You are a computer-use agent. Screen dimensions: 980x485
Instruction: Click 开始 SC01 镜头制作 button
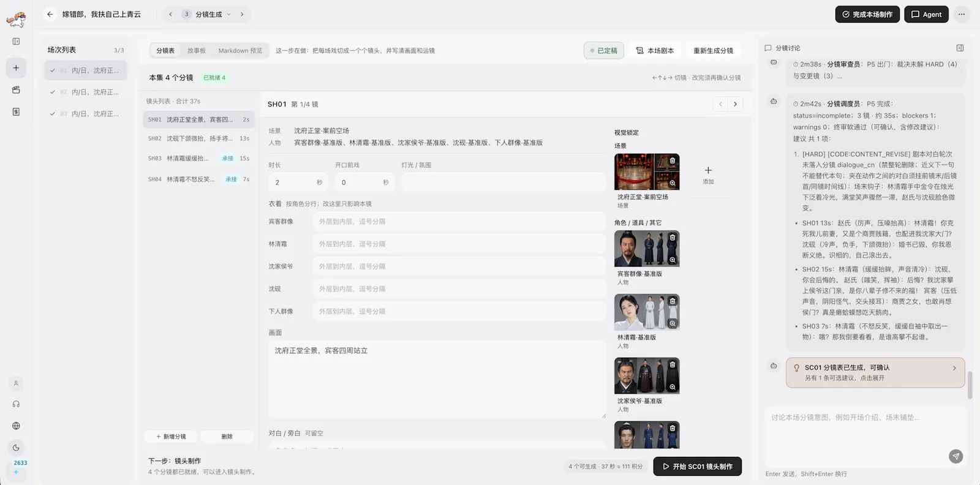[698, 467]
